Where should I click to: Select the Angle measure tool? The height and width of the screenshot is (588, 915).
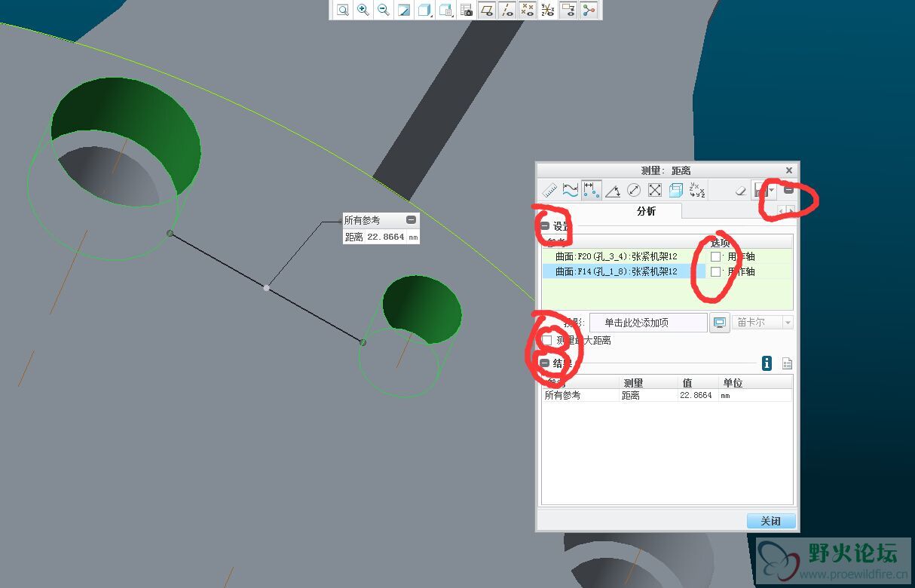[x=613, y=191]
